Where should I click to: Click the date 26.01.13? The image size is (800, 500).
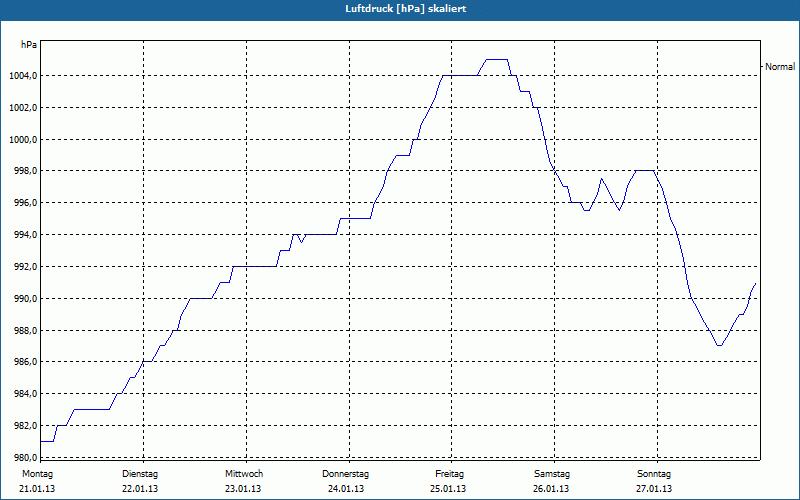coord(551,489)
